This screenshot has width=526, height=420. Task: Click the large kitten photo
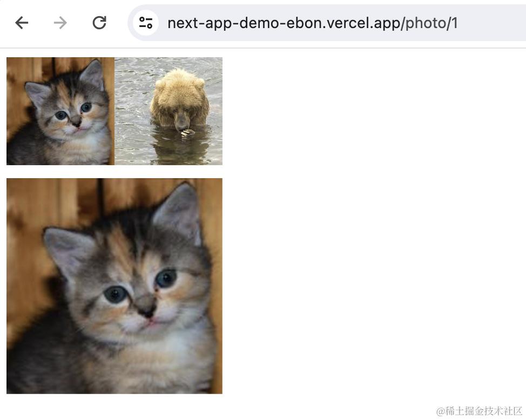tap(114, 286)
